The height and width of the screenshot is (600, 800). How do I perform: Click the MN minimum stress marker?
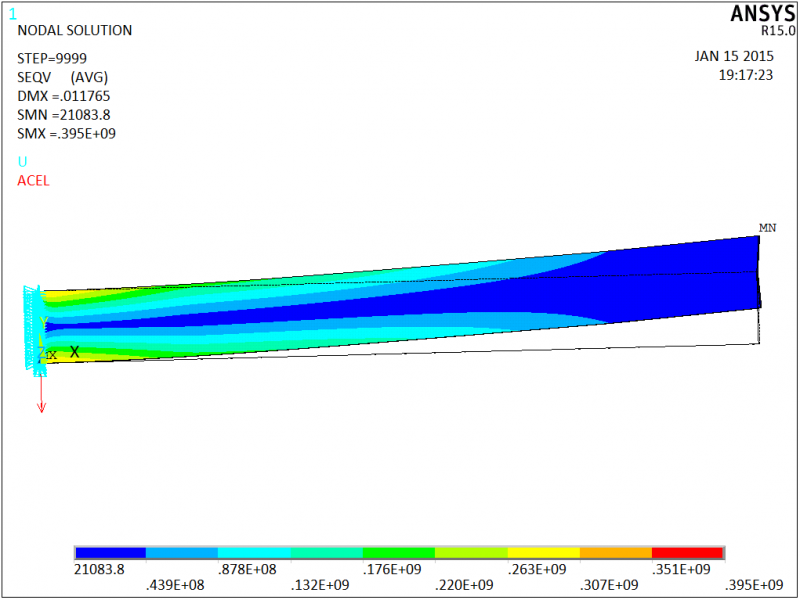[x=767, y=228]
